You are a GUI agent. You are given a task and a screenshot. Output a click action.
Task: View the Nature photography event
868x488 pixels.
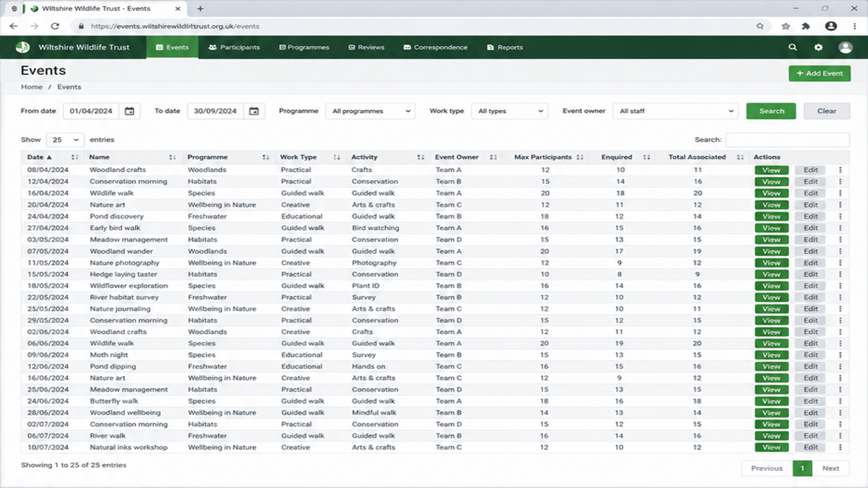pos(771,263)
